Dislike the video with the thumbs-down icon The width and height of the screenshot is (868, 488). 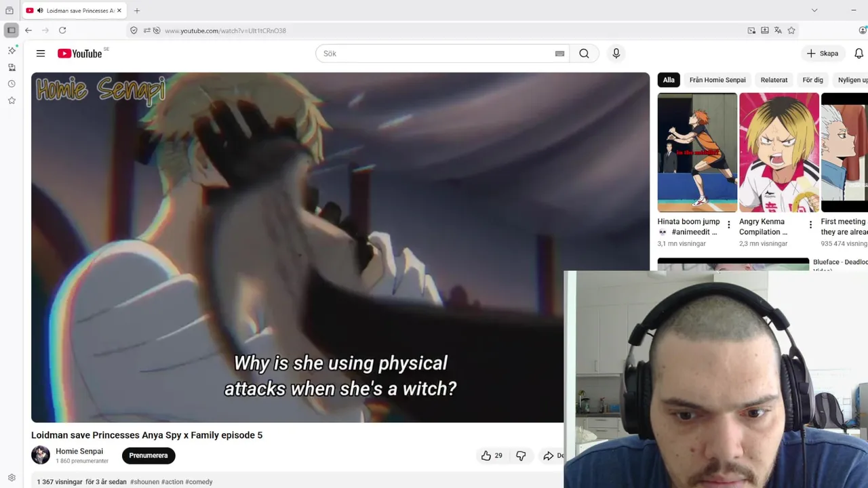pos(521,455)
